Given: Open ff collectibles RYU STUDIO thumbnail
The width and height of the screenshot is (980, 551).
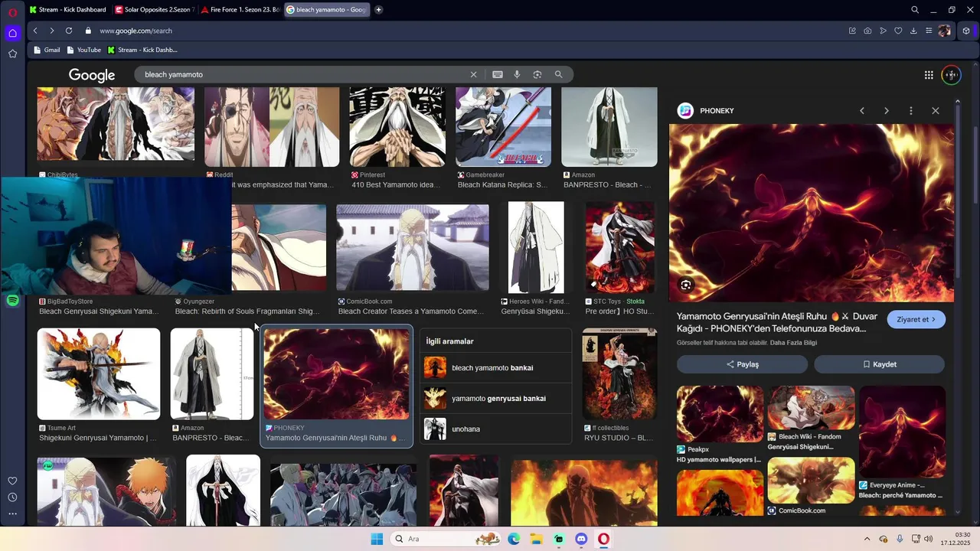Looking at the screenshot, I should tap(619, 374).
